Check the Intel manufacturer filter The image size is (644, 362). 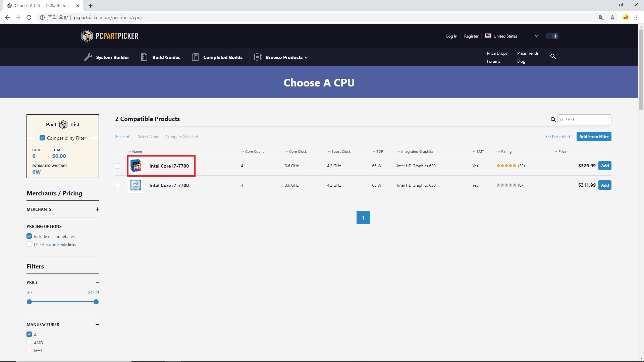[x=29, y=351]
